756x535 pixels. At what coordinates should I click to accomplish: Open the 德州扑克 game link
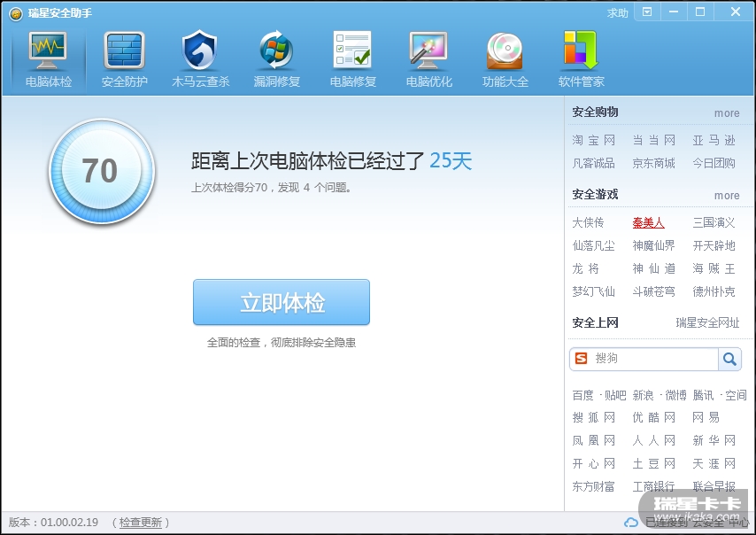tap(714, 292)
